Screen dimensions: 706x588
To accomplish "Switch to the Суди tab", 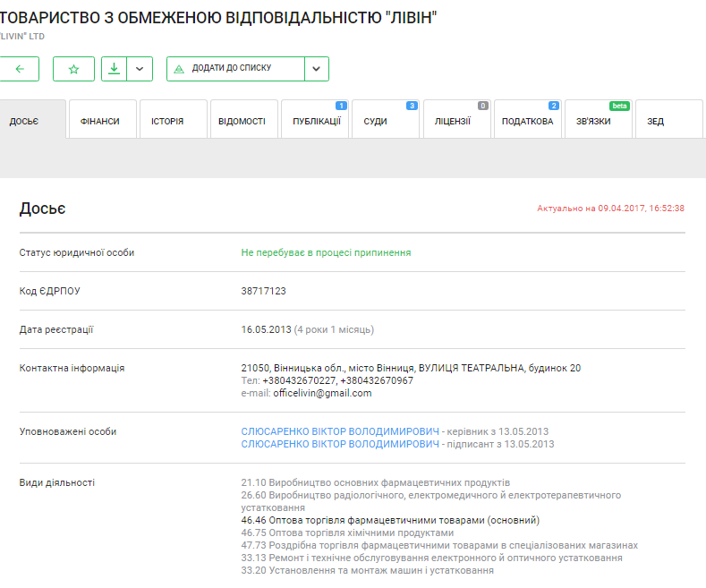I will click(x=376, y=121).
